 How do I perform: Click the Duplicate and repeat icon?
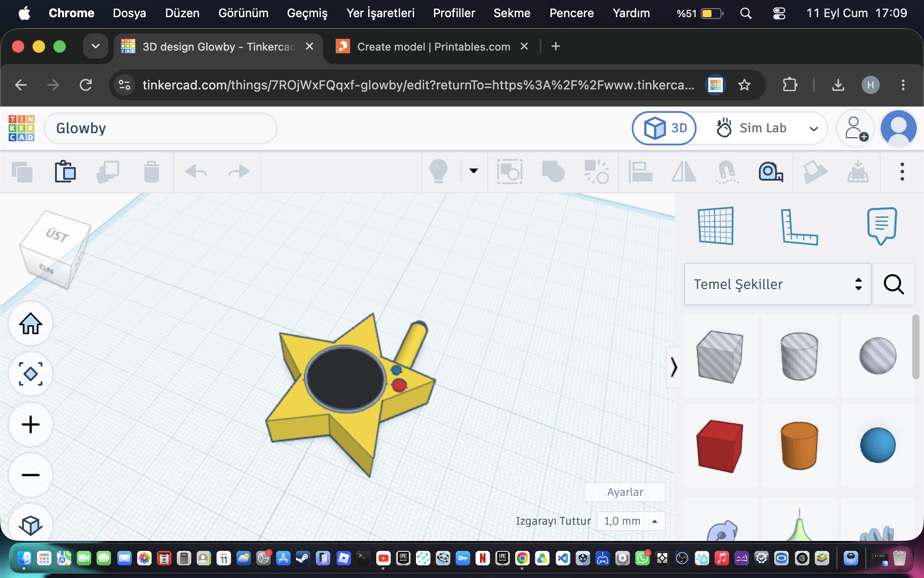108,172
